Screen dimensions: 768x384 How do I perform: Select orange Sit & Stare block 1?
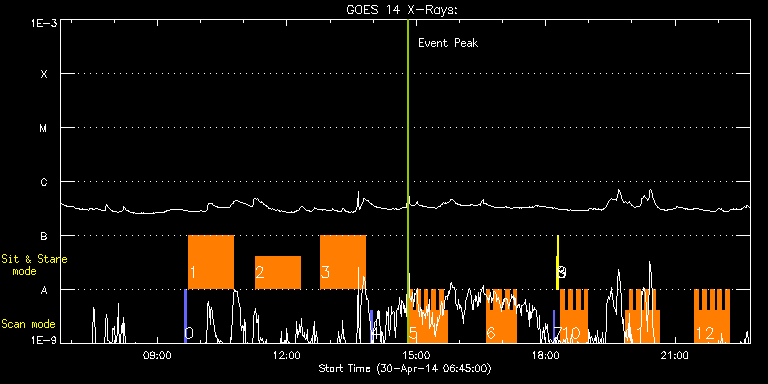pyautogui.click(x=211, y=263)
